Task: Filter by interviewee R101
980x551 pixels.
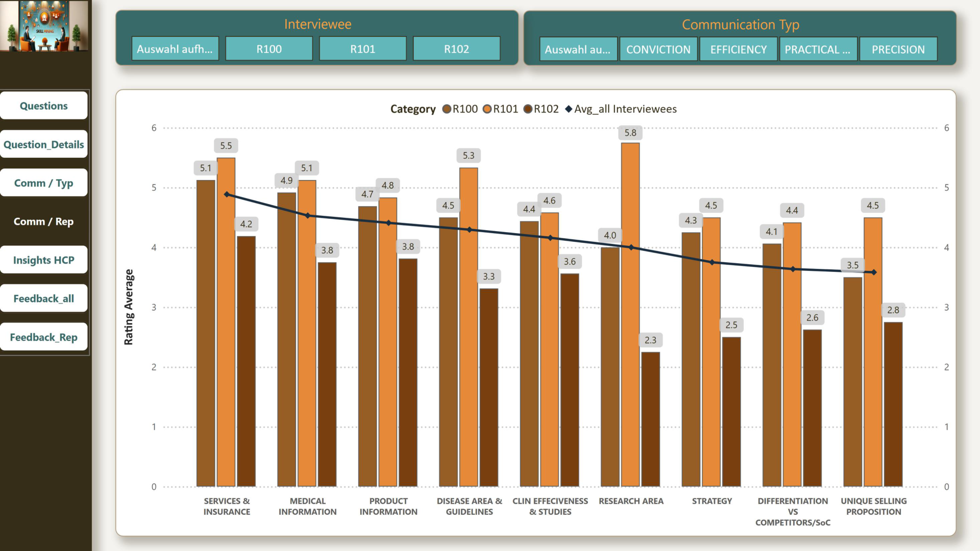Action: (x=363, y=49)
